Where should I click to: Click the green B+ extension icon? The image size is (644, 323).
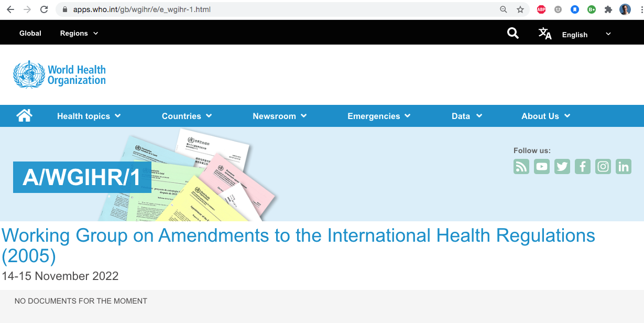592,9
